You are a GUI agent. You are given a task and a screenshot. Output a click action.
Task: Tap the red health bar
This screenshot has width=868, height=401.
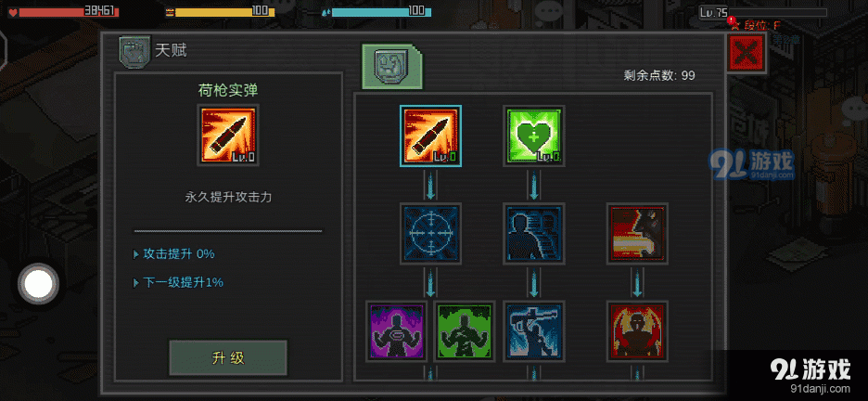[x=69, y=12]
